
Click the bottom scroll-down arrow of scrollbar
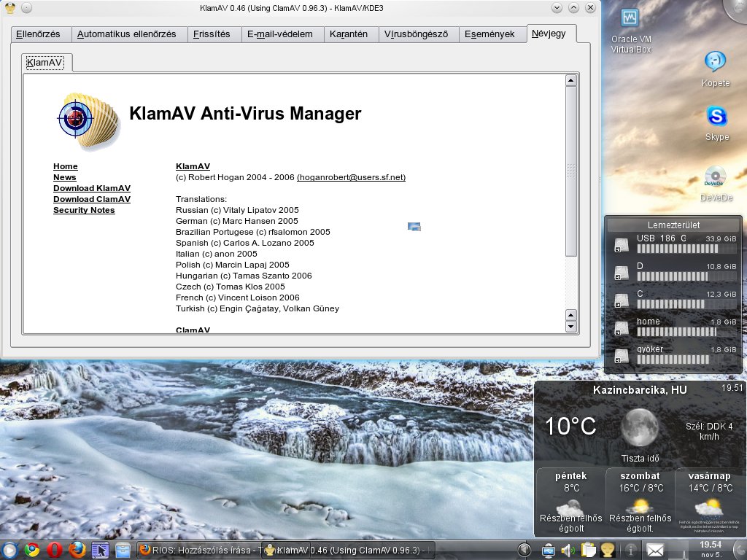tap(570, 327)
